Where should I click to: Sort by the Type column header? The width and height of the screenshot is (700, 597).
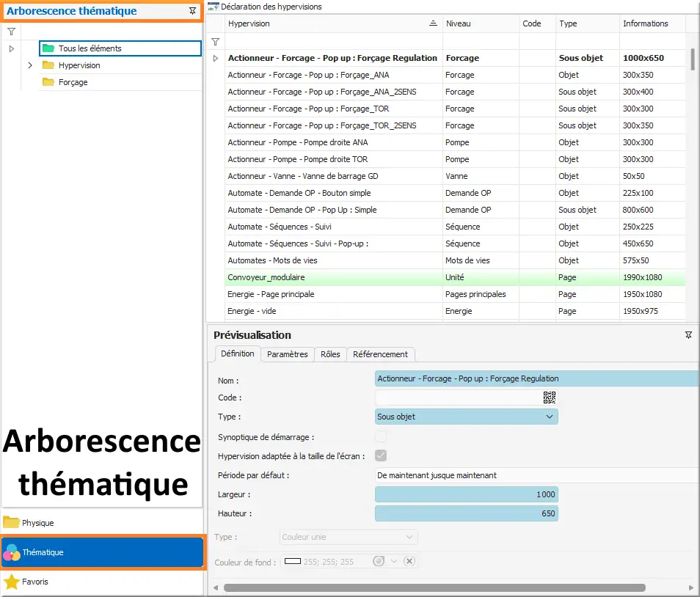click(588, 23)
